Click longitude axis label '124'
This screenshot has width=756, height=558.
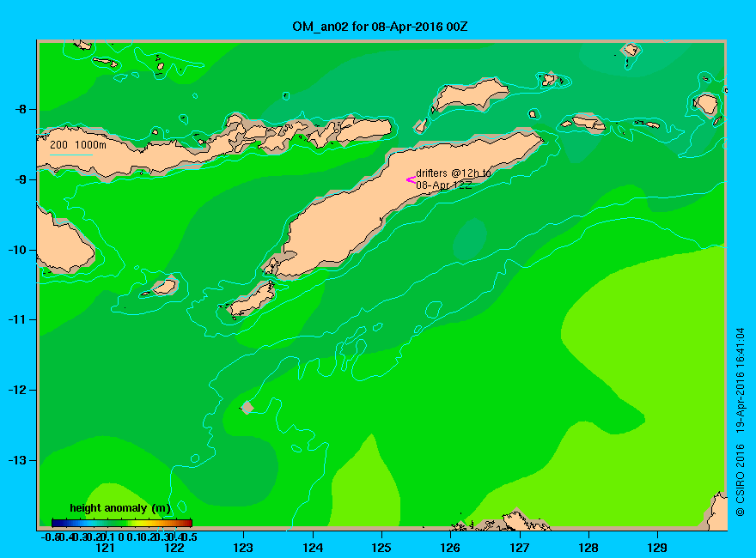click(313, 548)
